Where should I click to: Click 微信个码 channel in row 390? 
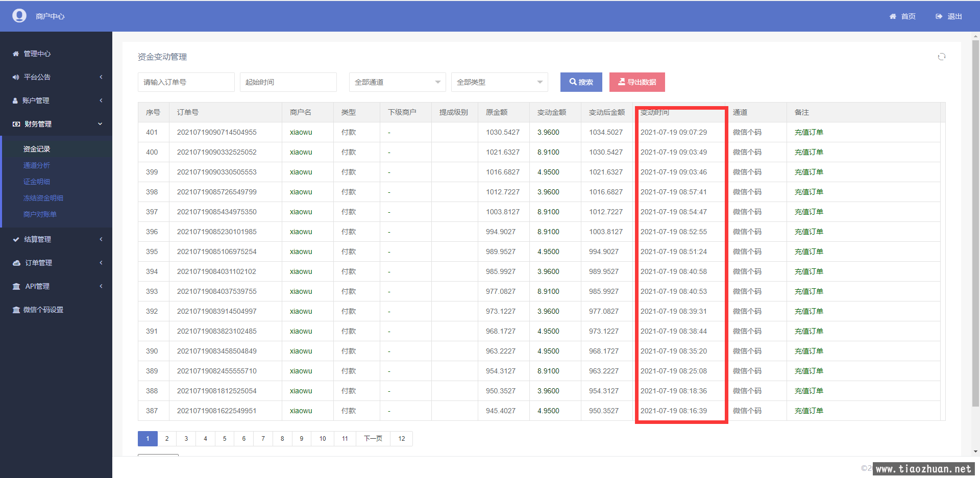click(x=747, y=351)
